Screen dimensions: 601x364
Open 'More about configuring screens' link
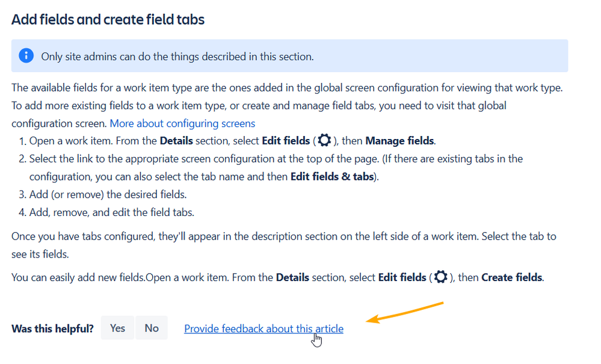point(182,123)
